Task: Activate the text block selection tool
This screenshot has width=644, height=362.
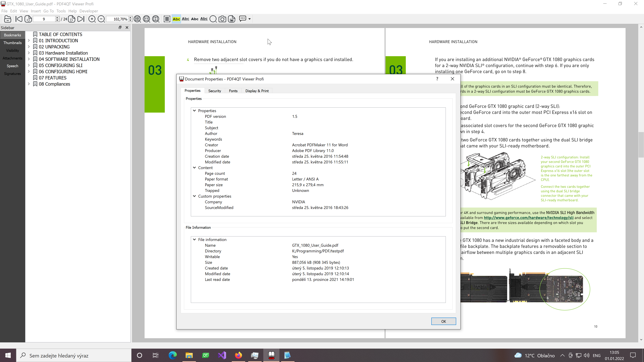Action: click(x=167, y=19)
